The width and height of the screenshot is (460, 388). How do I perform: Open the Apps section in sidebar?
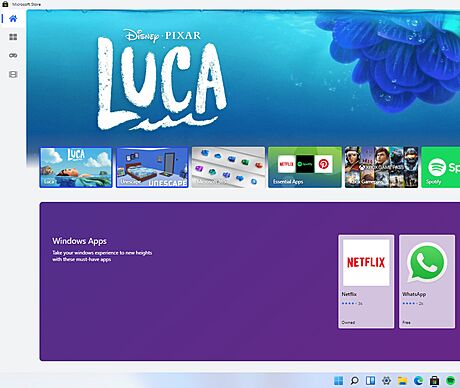point(13,37)
